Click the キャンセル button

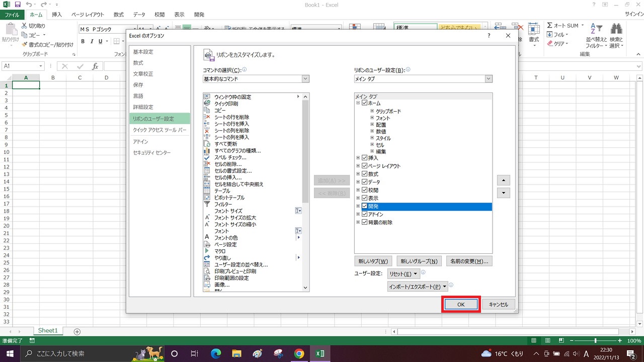(499, 304)
